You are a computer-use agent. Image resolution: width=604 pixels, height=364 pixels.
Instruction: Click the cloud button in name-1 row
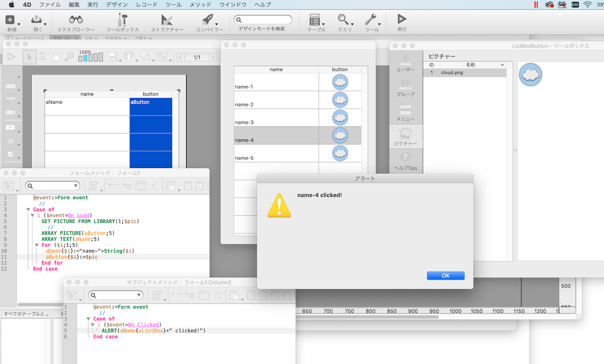coord(340,82)
